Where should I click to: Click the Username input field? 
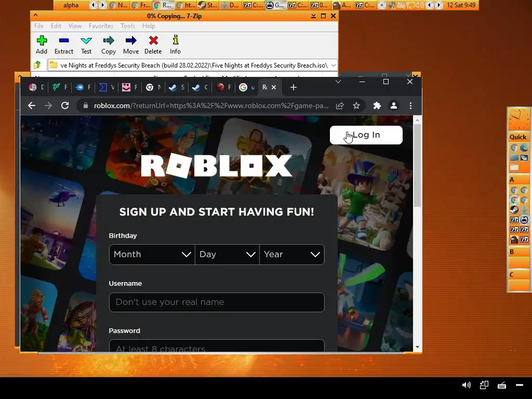pyautogui.click(x=217, y=302)
